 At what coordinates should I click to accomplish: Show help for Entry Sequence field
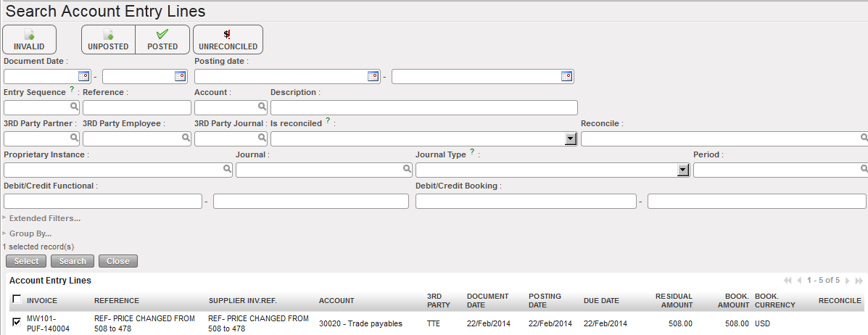click(72, 90)
